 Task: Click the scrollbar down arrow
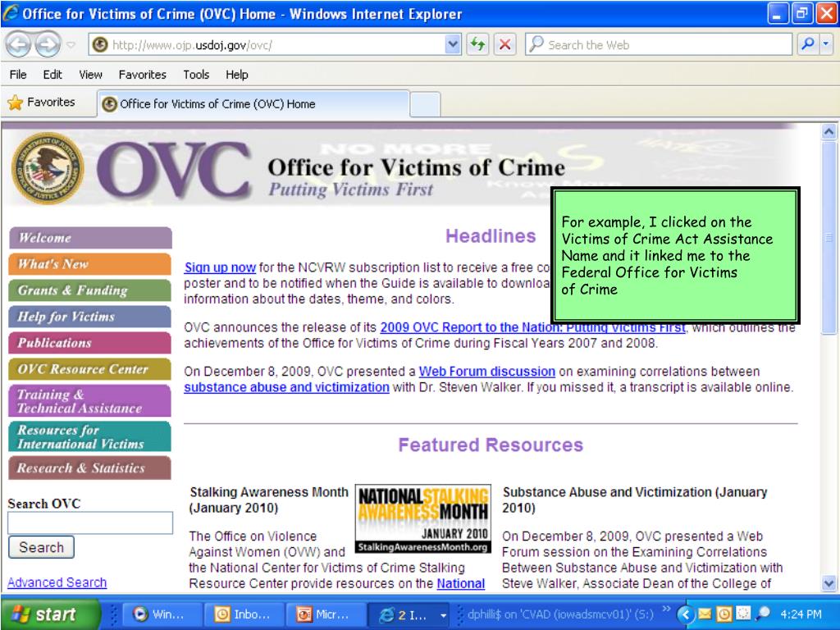(x=829, y=583)
